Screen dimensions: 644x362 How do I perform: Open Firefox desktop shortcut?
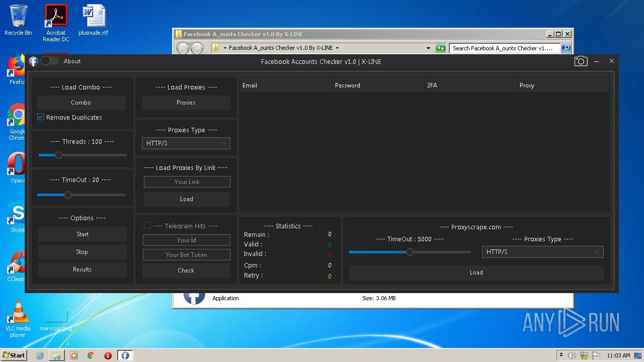[16, 70]
